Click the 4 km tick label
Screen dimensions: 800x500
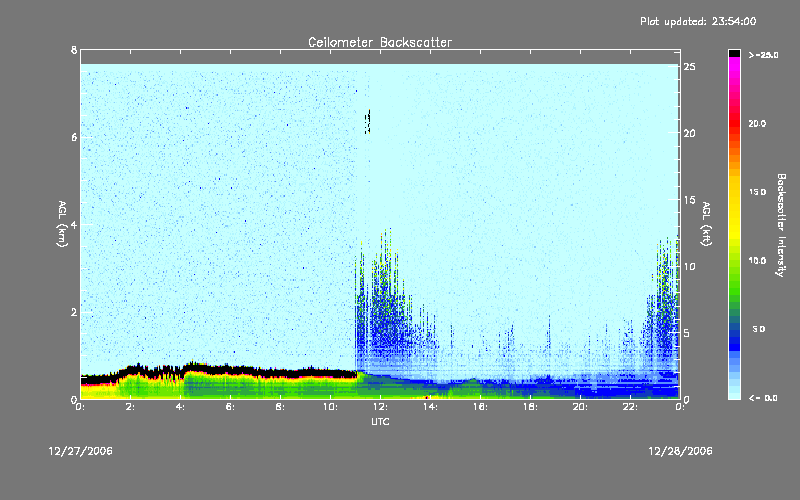tap(74, 224)
